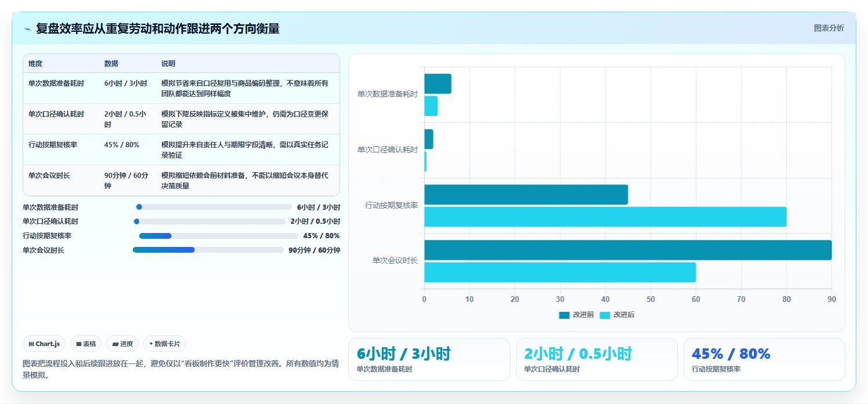Image resolution: width=868 pixels, height=404 pixels.
Task: Click the description starting 模拟下降反映指标定义
Action: [x=245, y=119]
